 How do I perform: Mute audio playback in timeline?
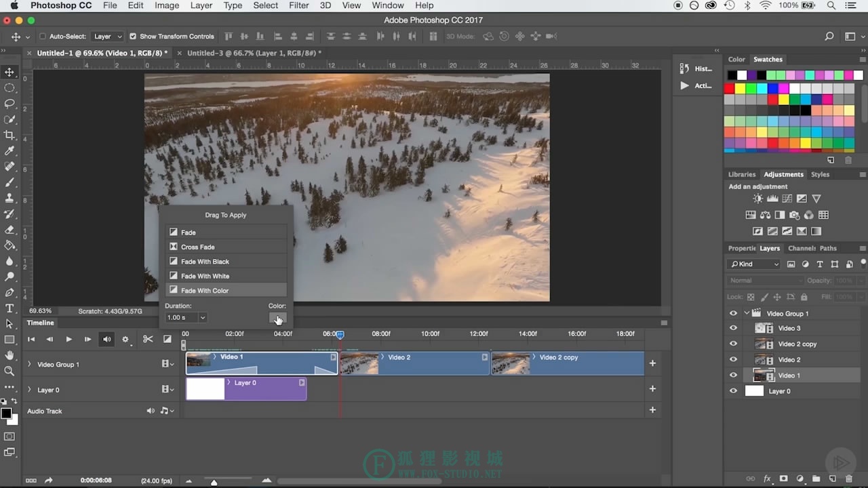point(106,339)
